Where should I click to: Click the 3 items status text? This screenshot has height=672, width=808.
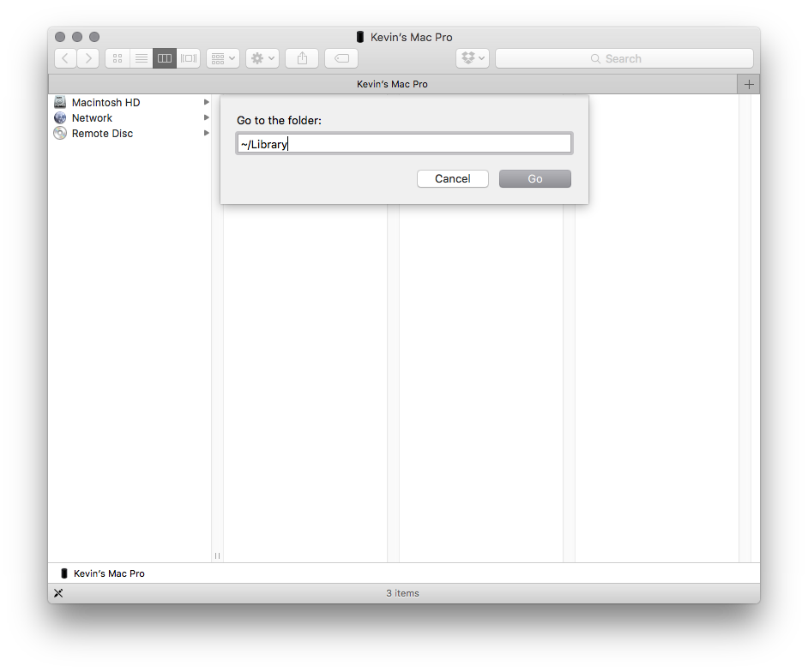coord(402,593)
